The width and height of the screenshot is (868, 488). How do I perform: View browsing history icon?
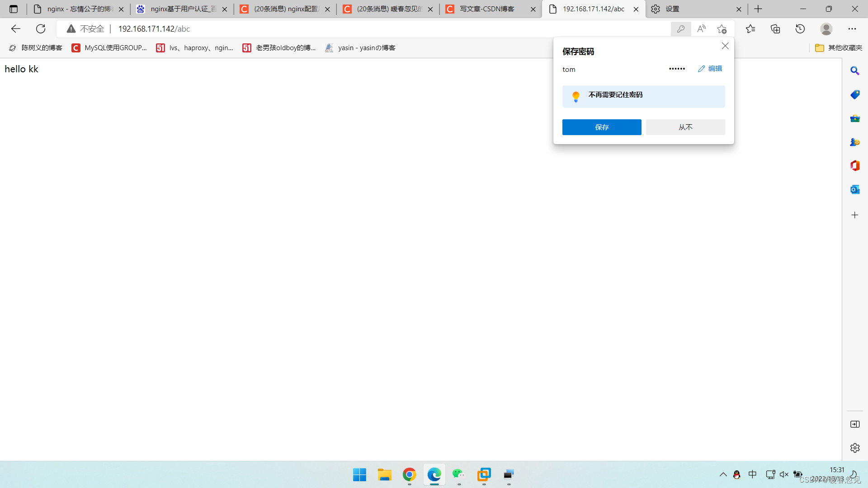pyautogui.click(x=800, y=28)
